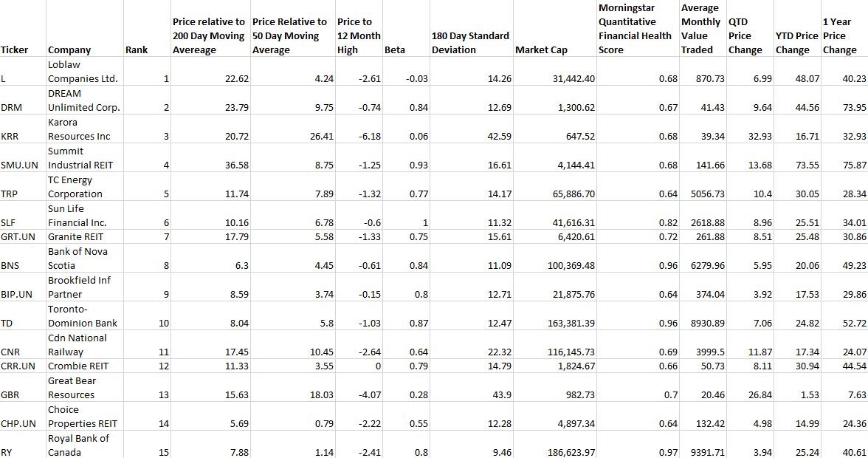Screen dimensions: 868x458
Task: Click the CRR.UN ticker cell
Action: coord(18,366)
